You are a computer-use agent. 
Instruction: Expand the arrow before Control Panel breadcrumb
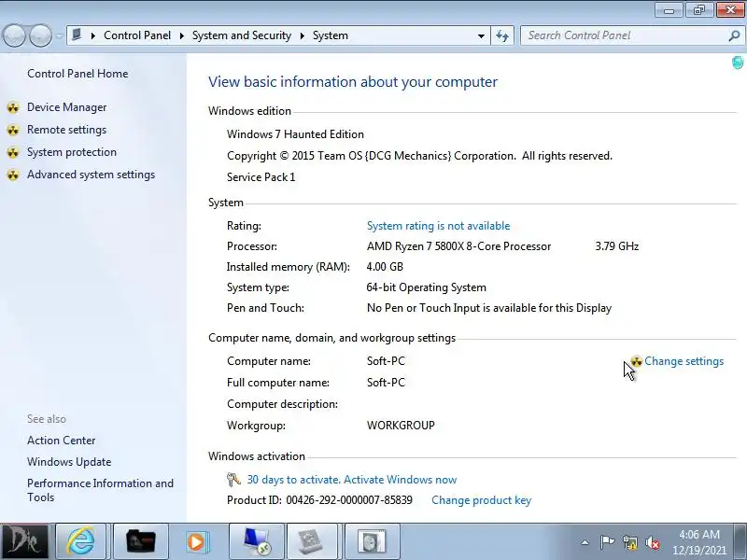92,35
